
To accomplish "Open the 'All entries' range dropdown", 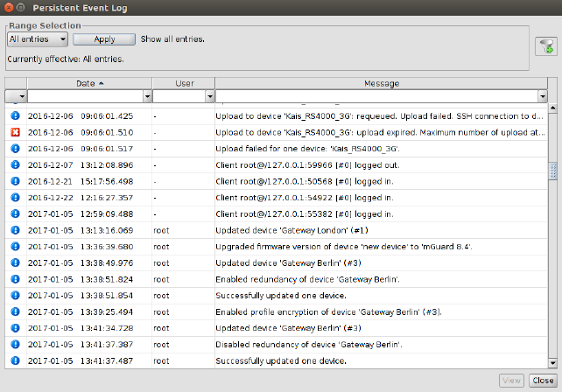I will 37,39.
